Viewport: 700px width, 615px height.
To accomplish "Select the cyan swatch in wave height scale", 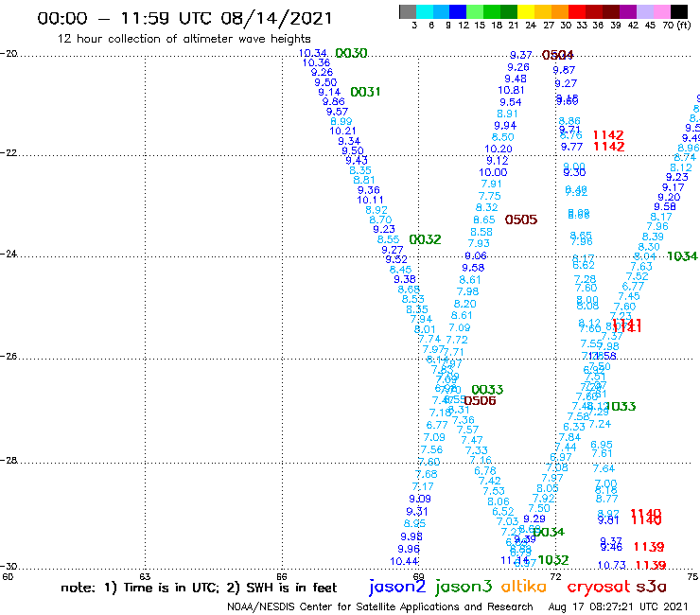I will [425, 11].
